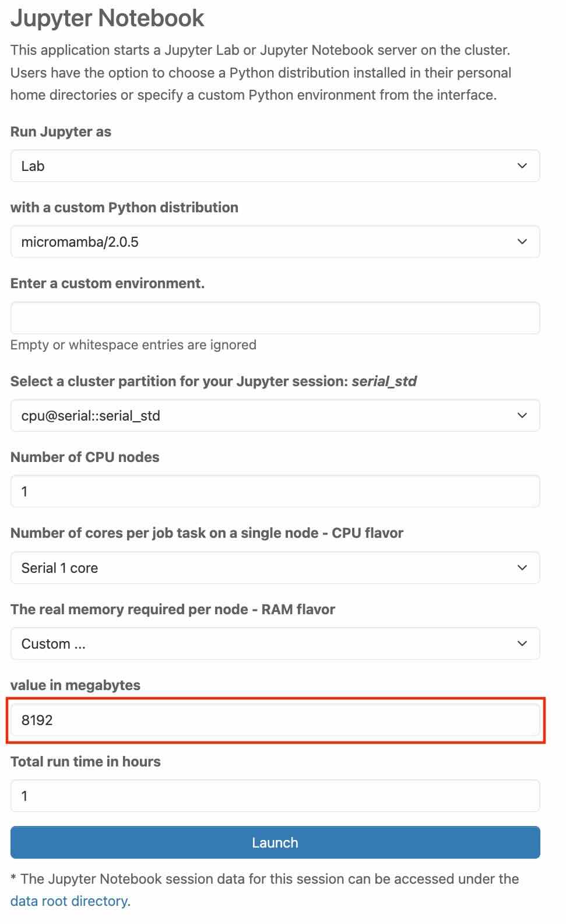
Task: Click the Total run time hours field
Action: click(x=275, y=796)
